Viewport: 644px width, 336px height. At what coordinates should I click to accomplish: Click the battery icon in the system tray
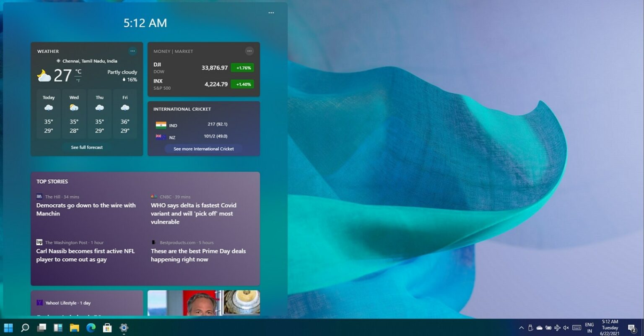[548, 328]
